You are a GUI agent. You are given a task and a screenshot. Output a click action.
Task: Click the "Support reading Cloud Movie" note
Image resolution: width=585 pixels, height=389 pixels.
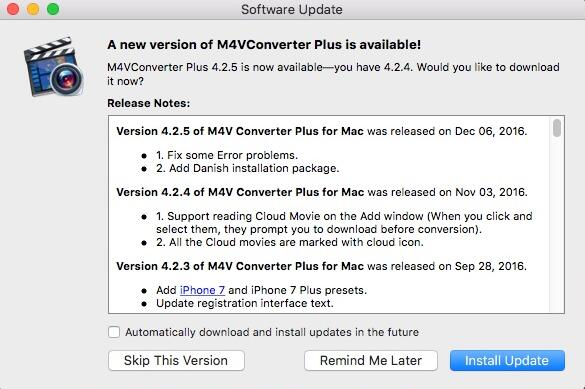[x=344, y=223]
